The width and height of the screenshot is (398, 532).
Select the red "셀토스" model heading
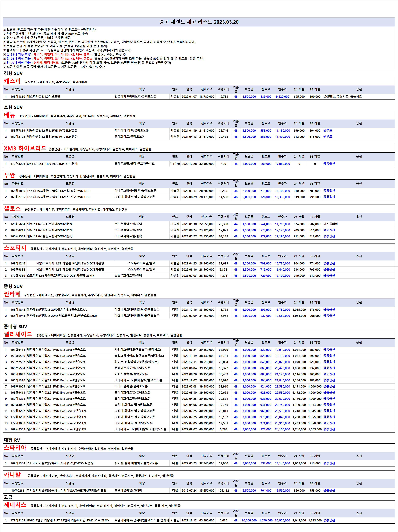[12, 208]
